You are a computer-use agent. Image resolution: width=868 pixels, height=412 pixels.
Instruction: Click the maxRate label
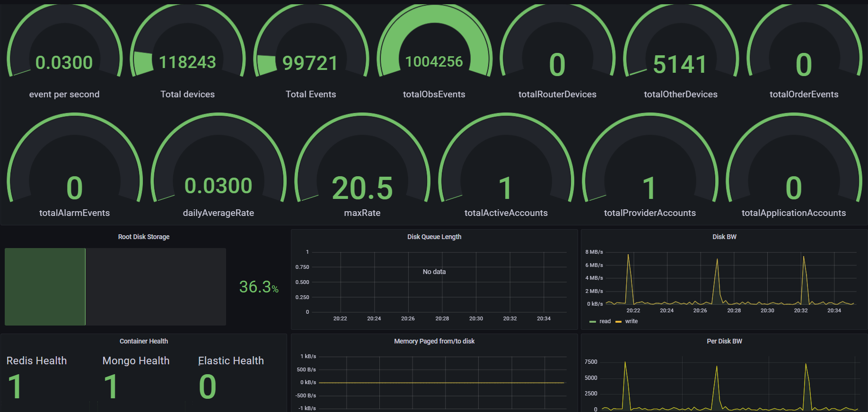point(362,213)
